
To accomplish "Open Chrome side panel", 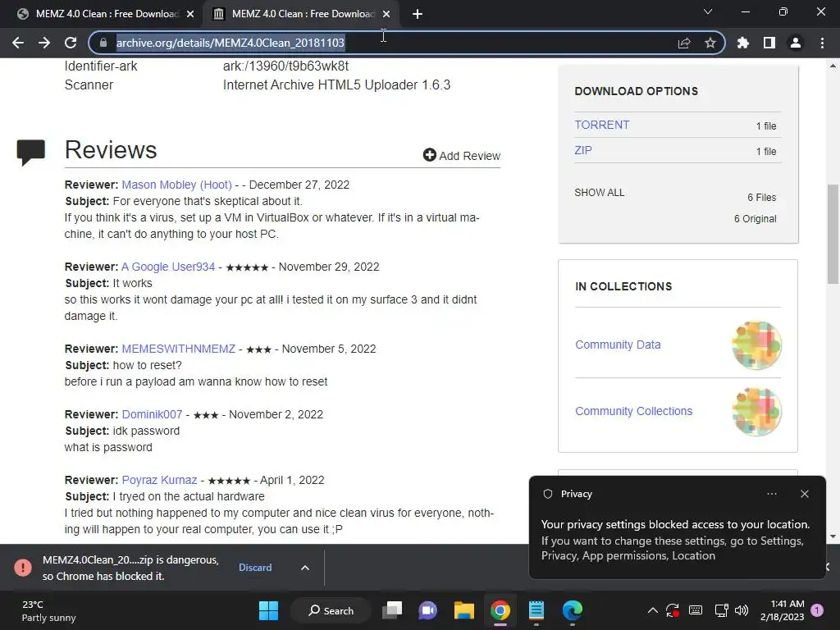I will (x=769, y=43).
